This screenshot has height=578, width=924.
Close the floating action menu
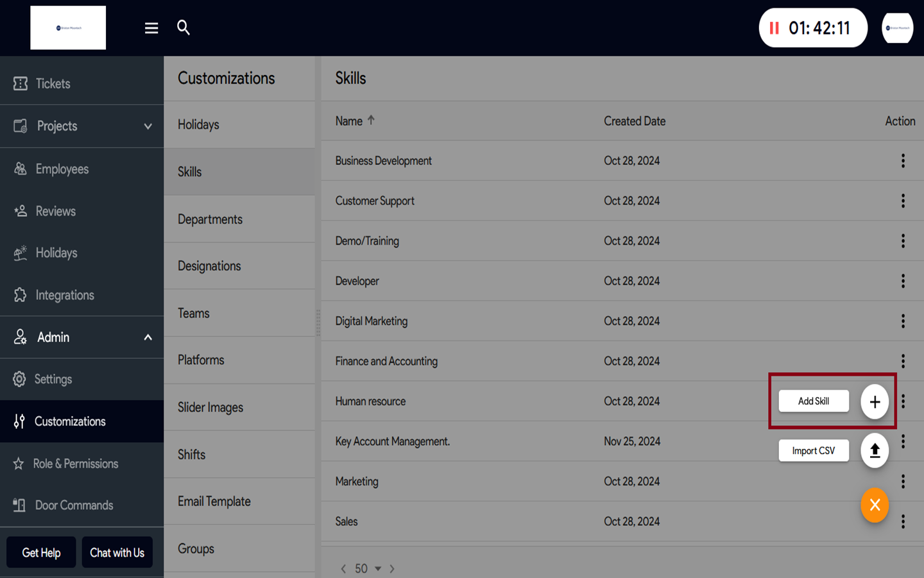[875, 505]
